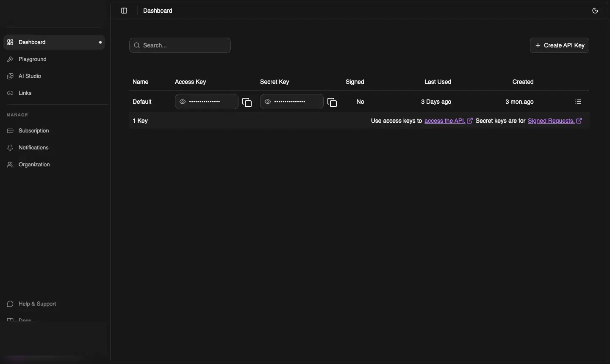Click the Notifications bell icon
610x364 pixels.
pos(10,148)
